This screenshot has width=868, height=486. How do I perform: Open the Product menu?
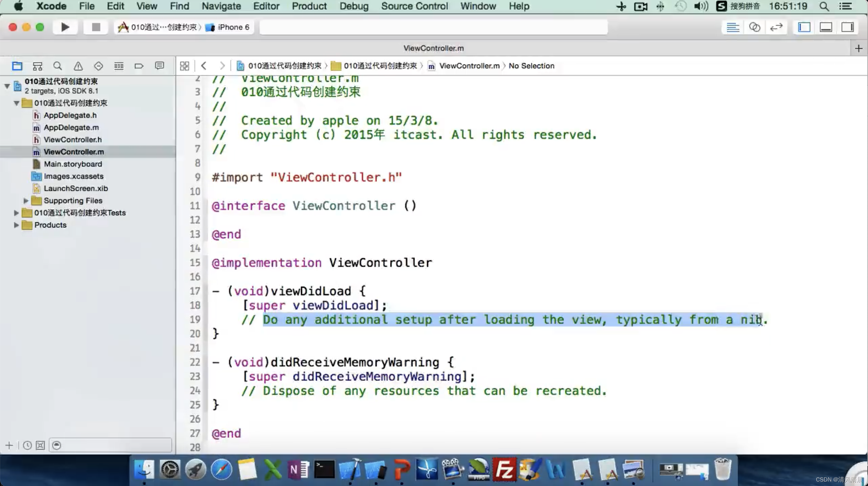click(x=309, y=6)
